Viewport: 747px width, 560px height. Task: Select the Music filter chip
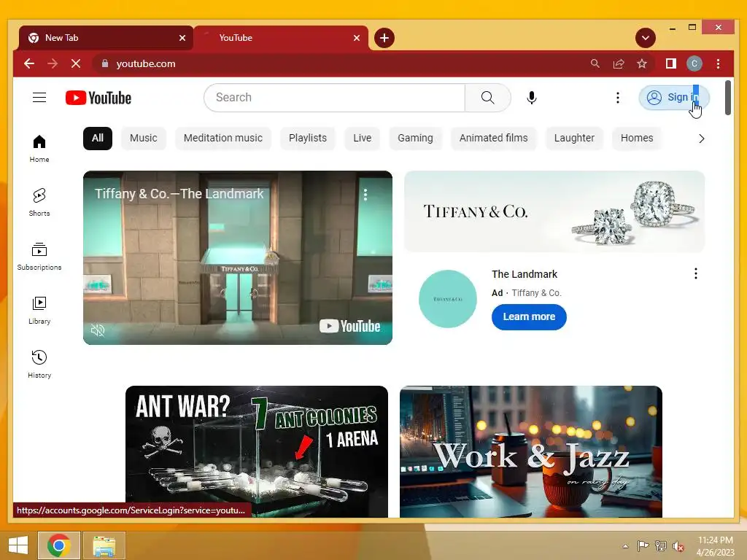coord(144,138)
